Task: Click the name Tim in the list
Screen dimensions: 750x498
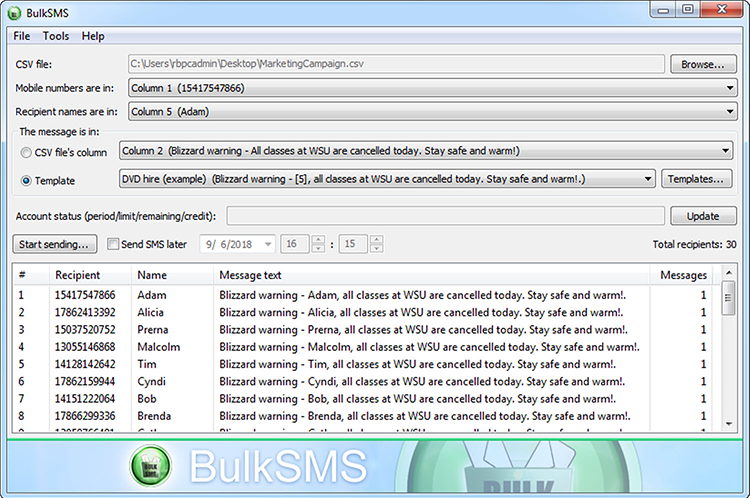Action: pos(146,364)
